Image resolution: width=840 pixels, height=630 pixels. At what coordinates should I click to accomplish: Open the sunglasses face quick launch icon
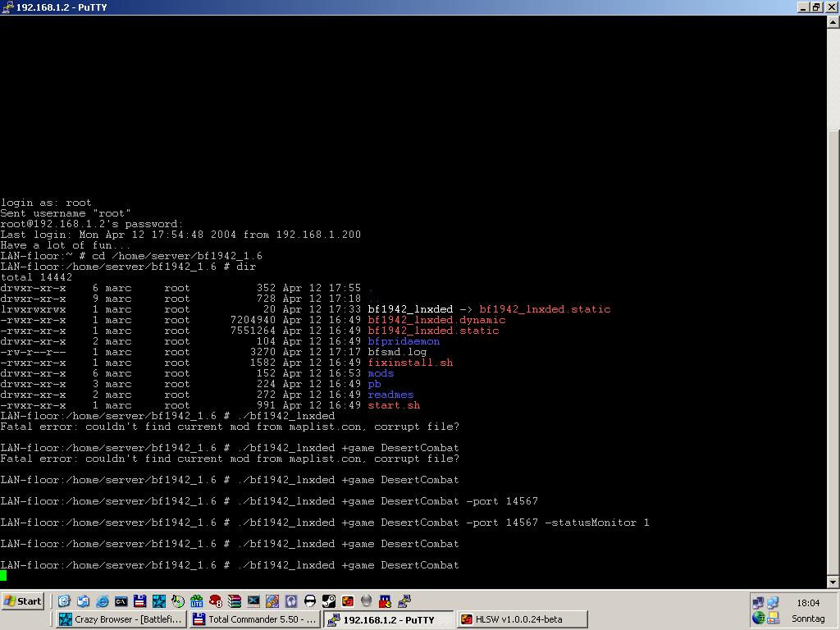point(309,601)
